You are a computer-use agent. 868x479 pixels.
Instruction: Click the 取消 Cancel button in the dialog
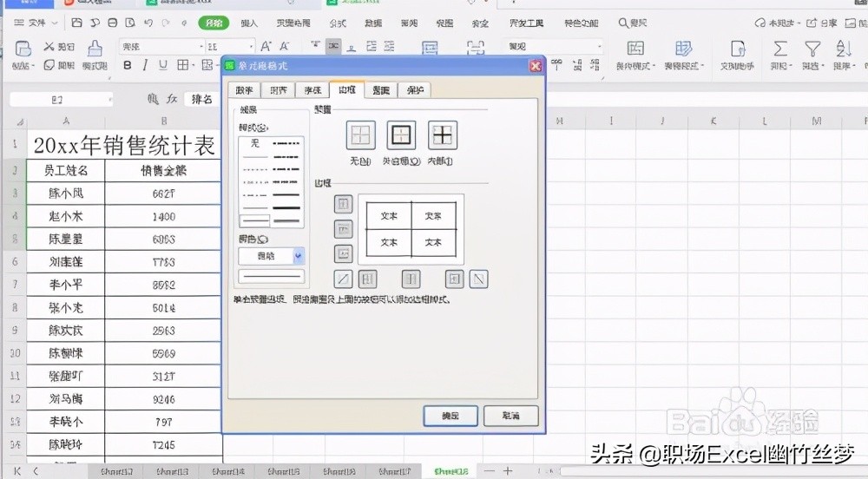[x=511, y=416]
